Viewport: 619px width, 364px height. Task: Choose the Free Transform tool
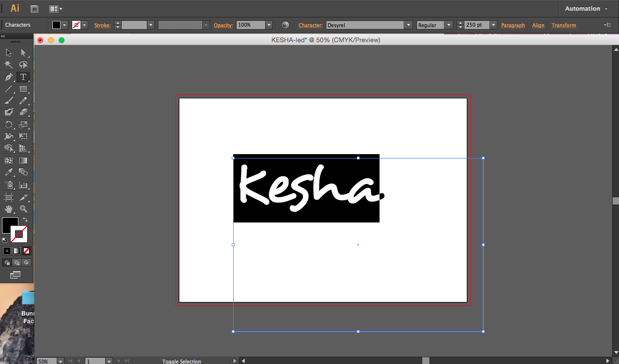[x=23, y=136]
